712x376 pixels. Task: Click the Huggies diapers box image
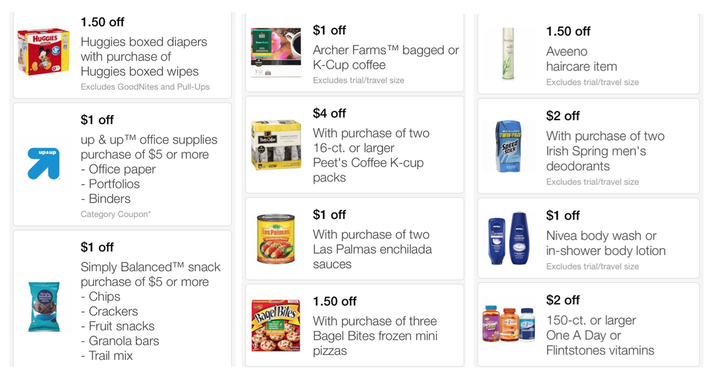click(x=44, y=52)
